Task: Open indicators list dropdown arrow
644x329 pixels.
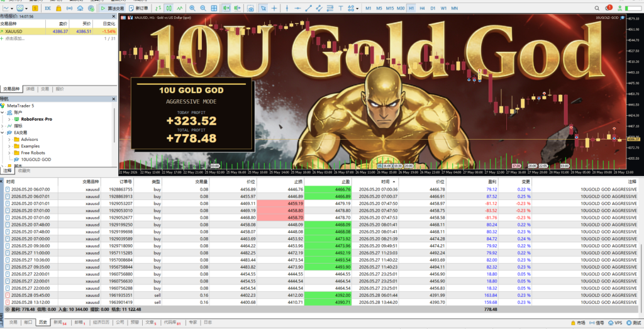Action: click(26, 8)
